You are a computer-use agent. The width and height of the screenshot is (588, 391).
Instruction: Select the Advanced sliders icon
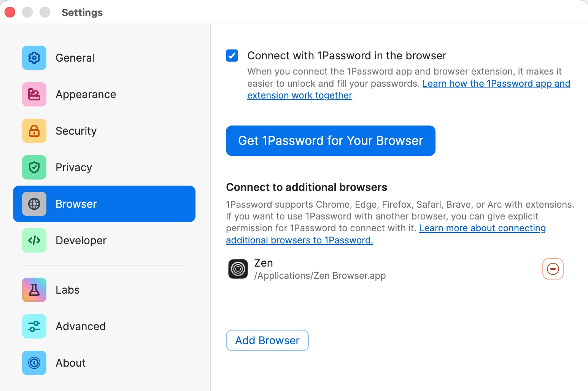click(34, 326)
